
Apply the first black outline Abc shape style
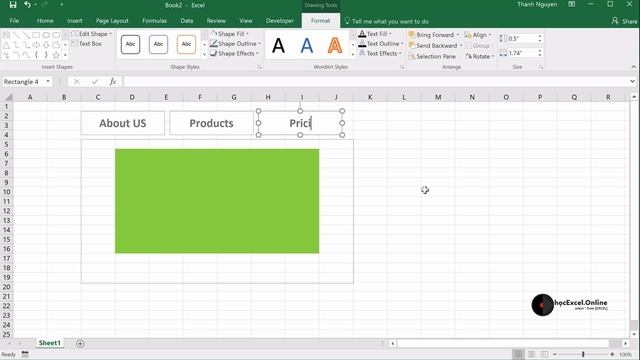click(x=130, y=44)
